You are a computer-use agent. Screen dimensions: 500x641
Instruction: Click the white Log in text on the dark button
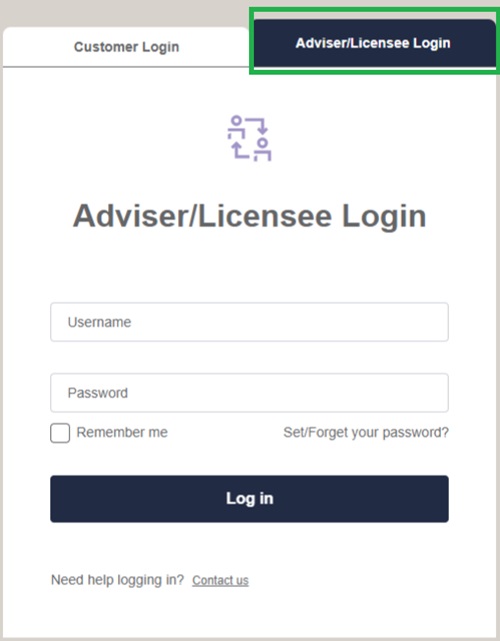pyautogui.click(x=249, y=499)
